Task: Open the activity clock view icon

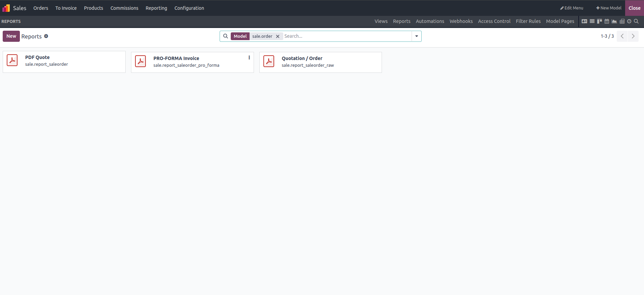Action: [x=629, y=21]
